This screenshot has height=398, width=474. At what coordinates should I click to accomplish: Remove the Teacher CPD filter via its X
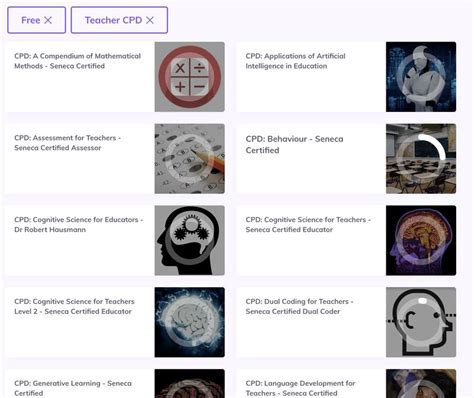(x=150, y=20)
